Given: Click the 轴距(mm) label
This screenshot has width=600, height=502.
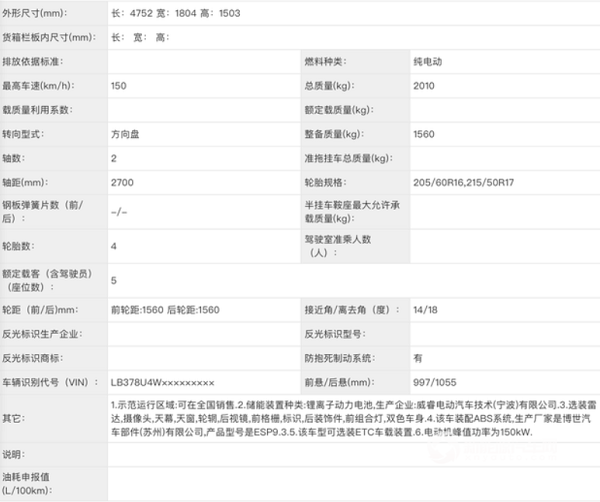Looking at the screenshot, I should pyautogui.click(x=25, y=182).
